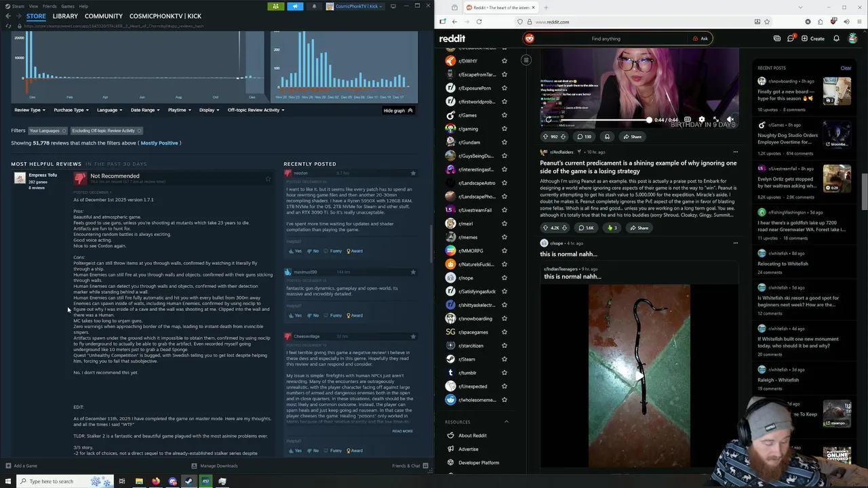The image size is (868, 488).
Task: Reload the Reddit page in browser
Action: point(479,22)
